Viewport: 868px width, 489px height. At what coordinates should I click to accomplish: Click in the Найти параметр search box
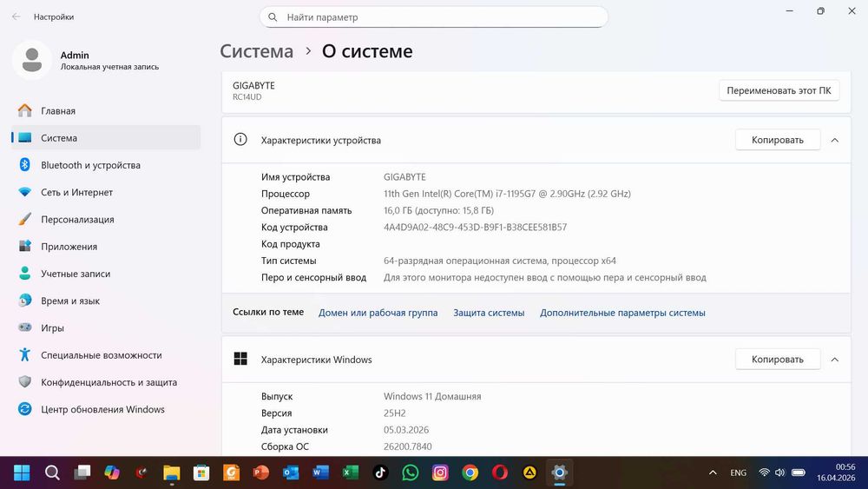(433, 17)
